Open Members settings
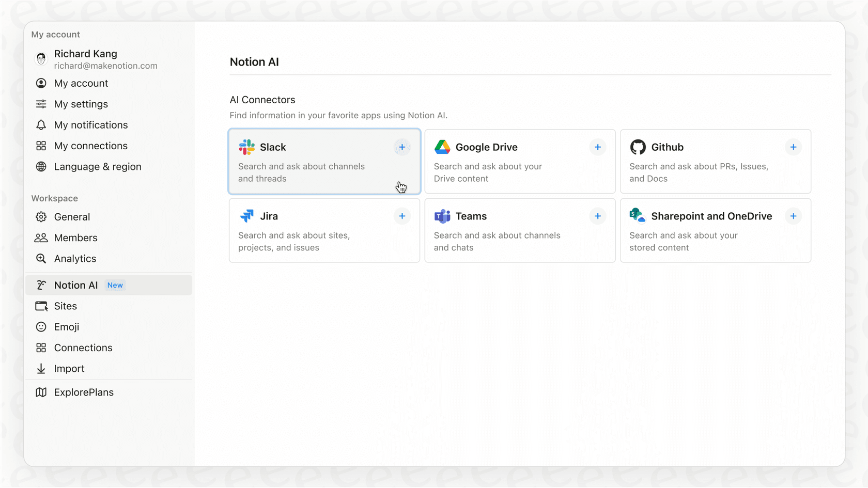 pyautogui.click(x=75, y=238)
